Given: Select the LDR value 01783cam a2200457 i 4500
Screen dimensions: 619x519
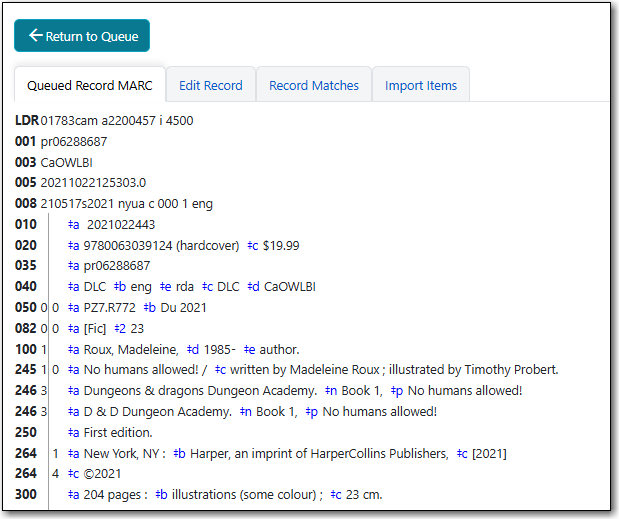Looking at the screenshot, I should 117,120.
